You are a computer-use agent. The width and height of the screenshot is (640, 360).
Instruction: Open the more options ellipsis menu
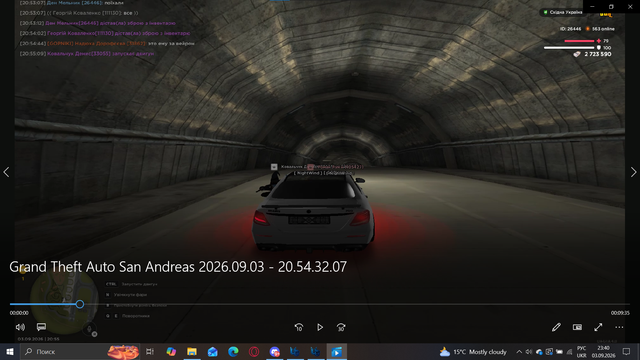[x=619, y=327]
